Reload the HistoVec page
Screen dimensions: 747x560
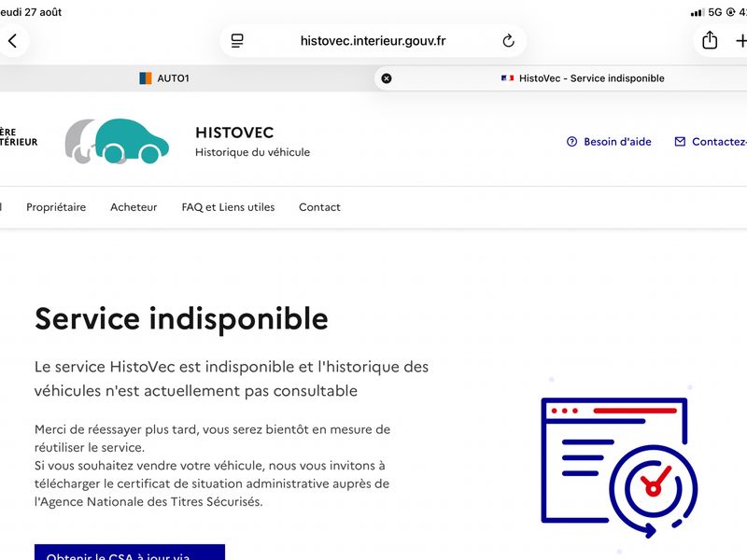click(508, 41)
